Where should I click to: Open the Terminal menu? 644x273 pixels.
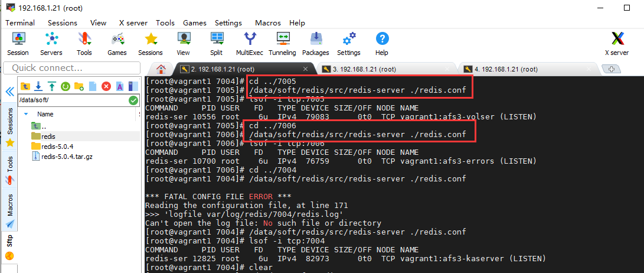tap(19, 23)
